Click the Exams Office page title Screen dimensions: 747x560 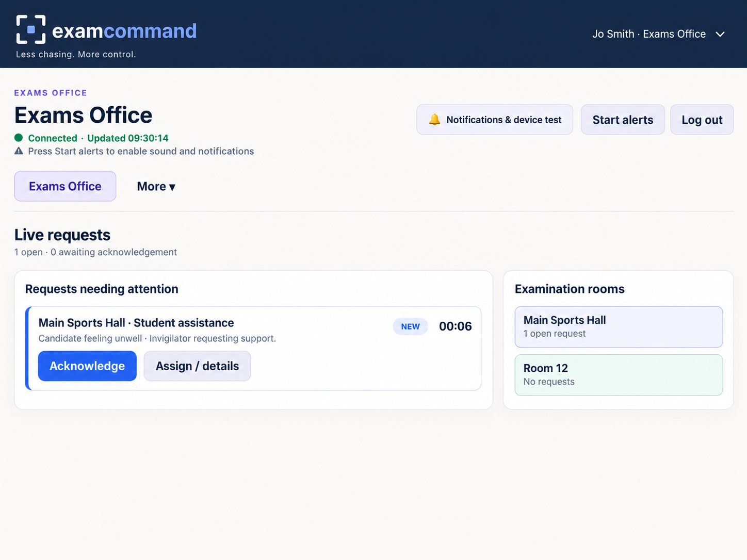click(83, 115)
